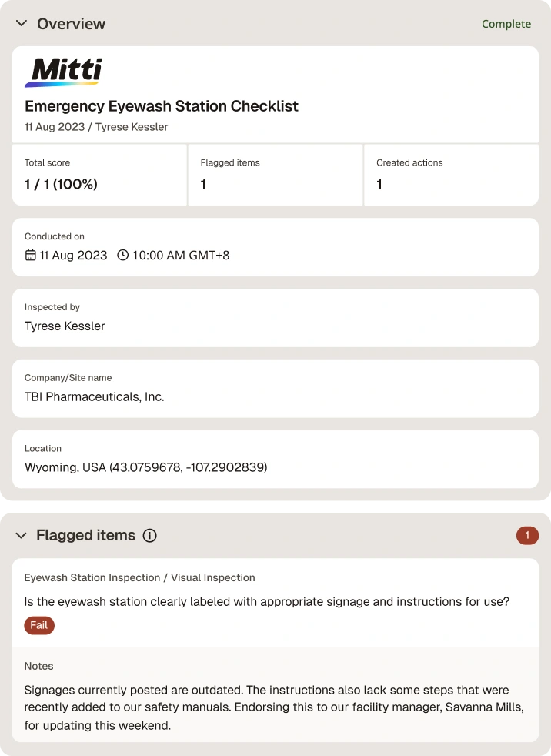Collapse the Flagged items section chevron
This screenshot has height=756, width=551.
(22, 535)
